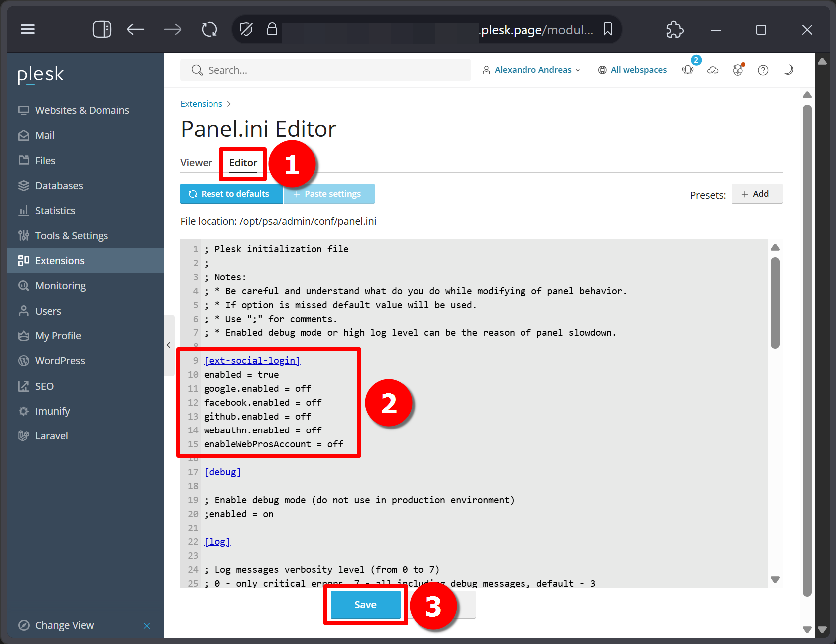Click the [ext-social-login] section header
This screenshot has width=836, height=644.
[x=252, y=360]
